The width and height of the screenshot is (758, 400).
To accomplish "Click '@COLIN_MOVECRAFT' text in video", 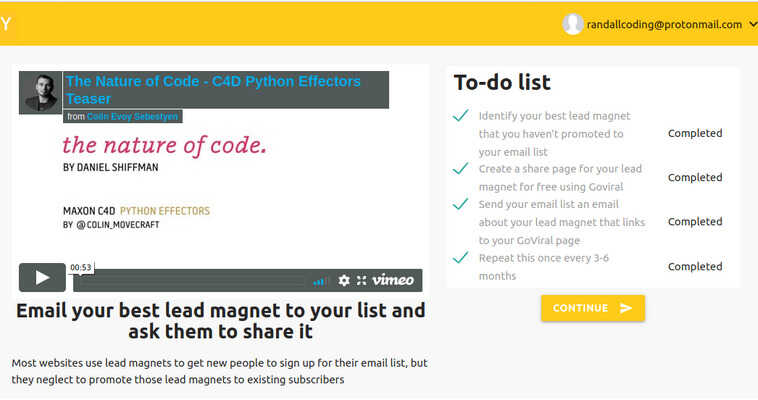I will [x=118, y=224].
